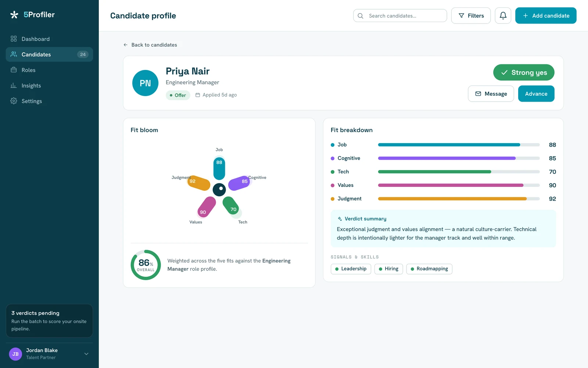The image size is (588, 368).
Task: Open the Filters button
Action: point(471,15)
